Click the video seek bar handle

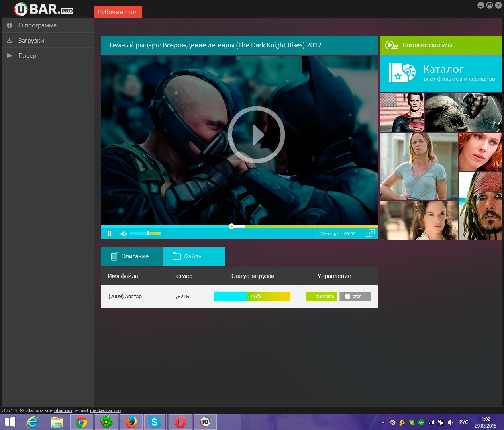tap(231, 226)
